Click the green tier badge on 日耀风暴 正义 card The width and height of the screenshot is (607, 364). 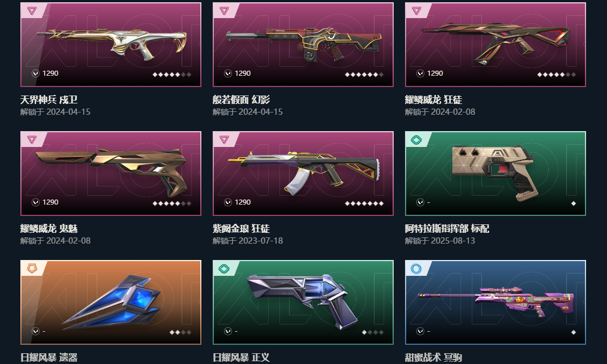[x=224, y=268]
